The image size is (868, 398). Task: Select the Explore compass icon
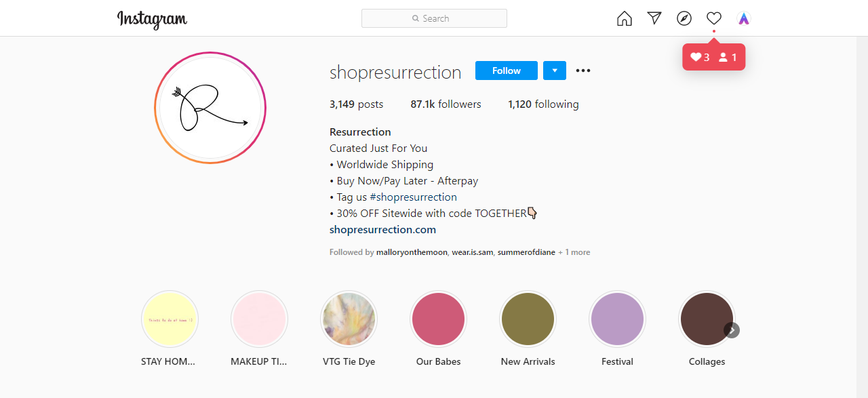click(684, 18)
